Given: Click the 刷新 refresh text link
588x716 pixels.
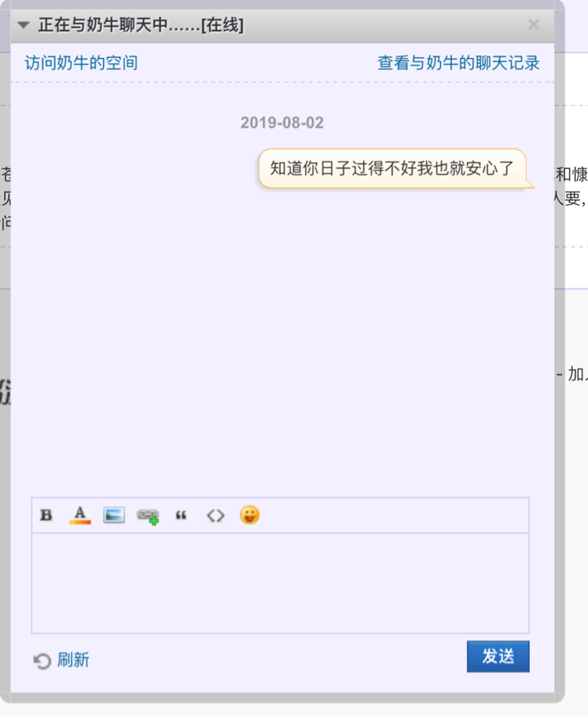Looking at the screenshot, I should click(73, 660).
